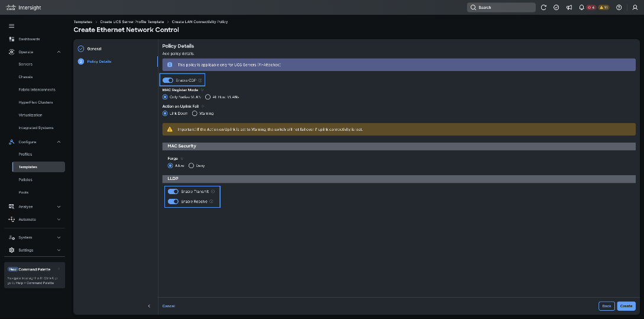Image resolution: width=644 pixels, height=319 pixels.
Task: Click info icon next to Enable Receive
Action: (212, 201)
